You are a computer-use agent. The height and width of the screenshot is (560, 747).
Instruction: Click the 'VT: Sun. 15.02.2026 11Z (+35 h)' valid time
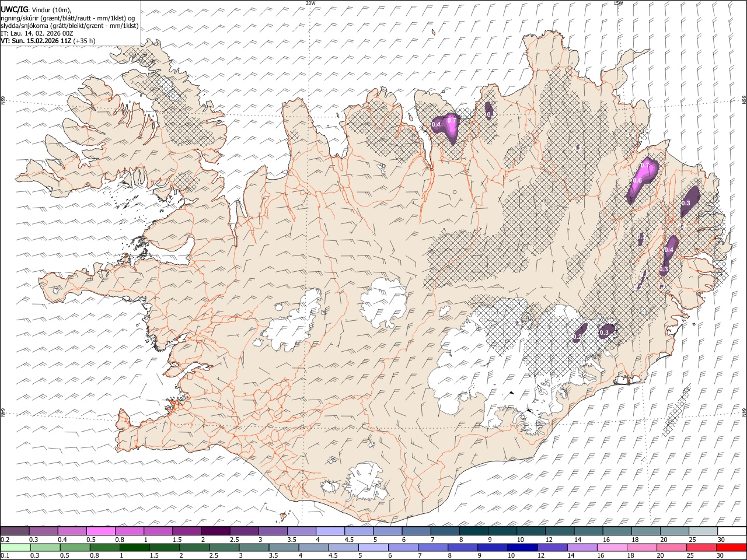[48, 41]
